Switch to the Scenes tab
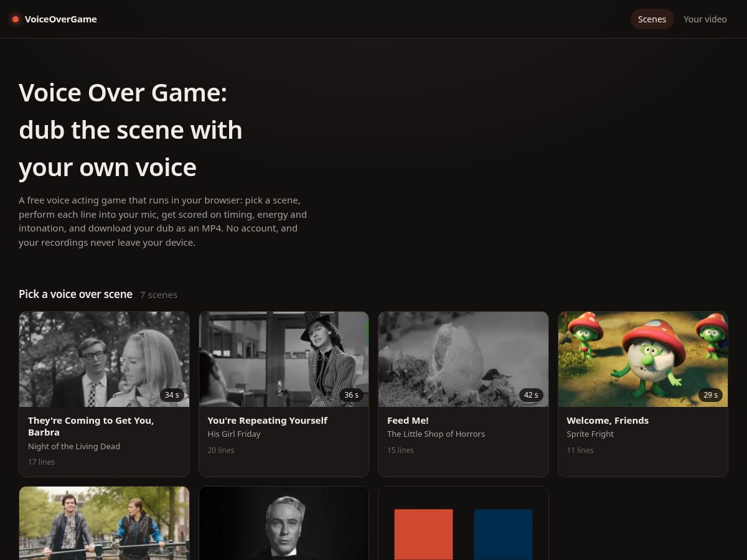747x560 pixels. click(x=652, y=19)
